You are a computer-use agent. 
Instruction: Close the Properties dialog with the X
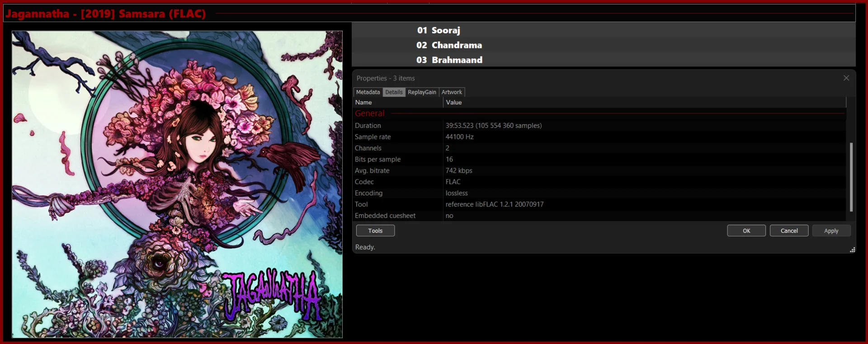tap(846, 78)
